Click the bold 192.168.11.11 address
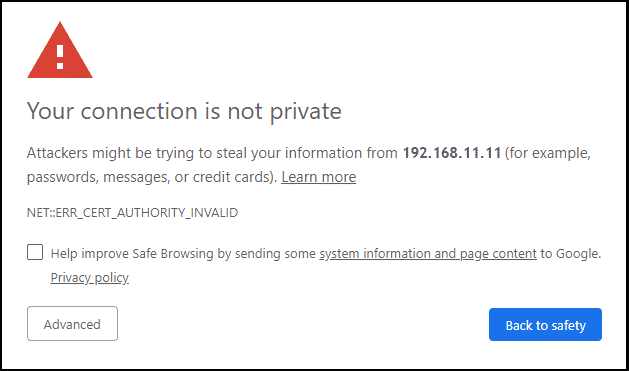The image size is (629, 371). [452, 153]
